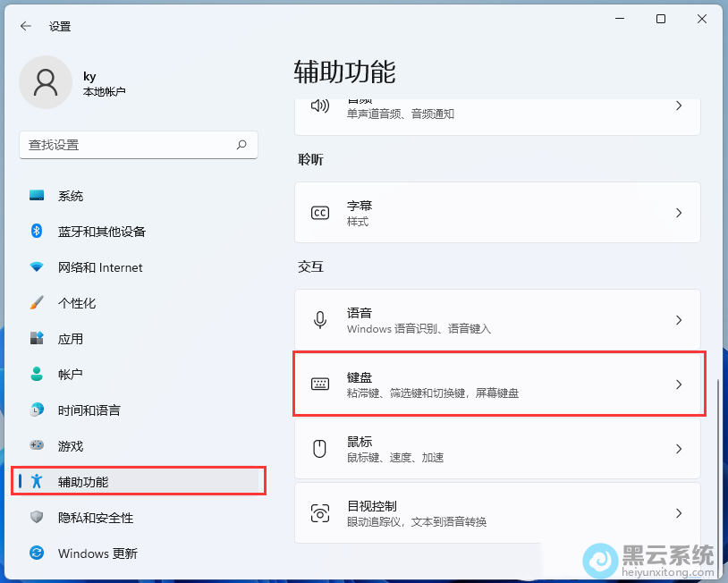Select 辅助功能 in the sidebar
728x583 pixels.
click(x=83, y=482)
